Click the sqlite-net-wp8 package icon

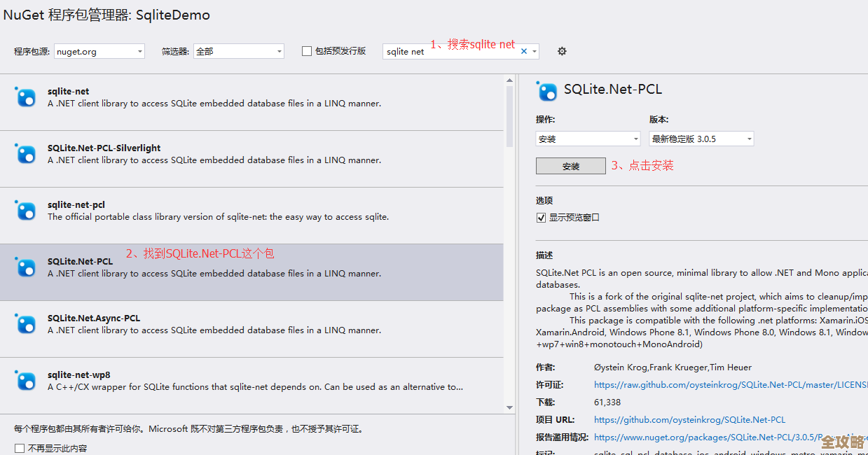[25, 381]
